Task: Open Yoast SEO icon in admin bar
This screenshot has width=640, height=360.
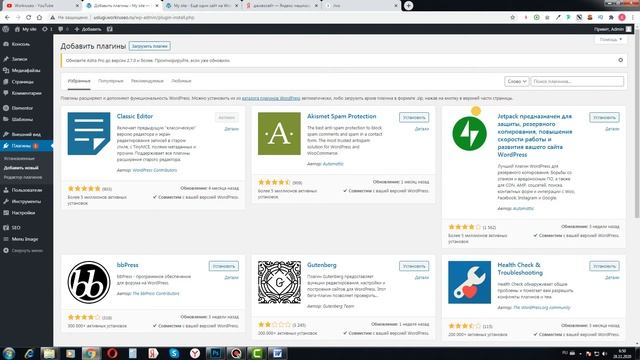Action: click(x=110, y=29)
